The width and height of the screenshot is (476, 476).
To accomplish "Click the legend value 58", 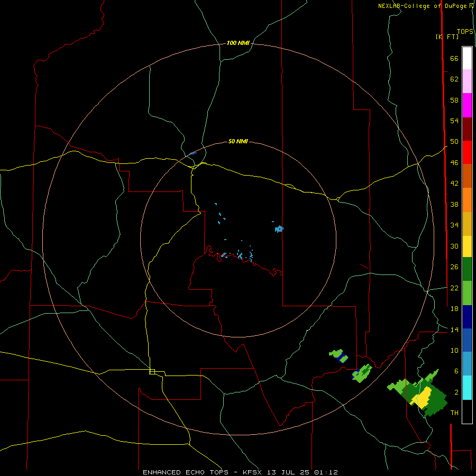I will (454, 100).
